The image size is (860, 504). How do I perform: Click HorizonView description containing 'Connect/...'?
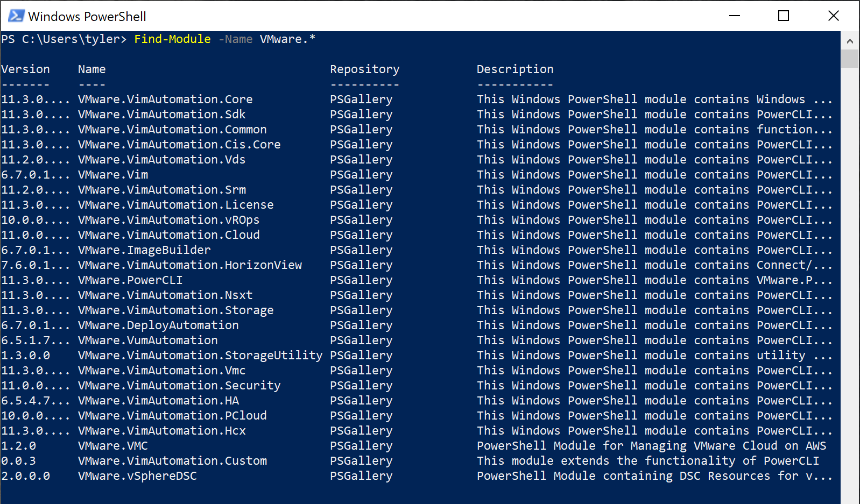point(654,265)
